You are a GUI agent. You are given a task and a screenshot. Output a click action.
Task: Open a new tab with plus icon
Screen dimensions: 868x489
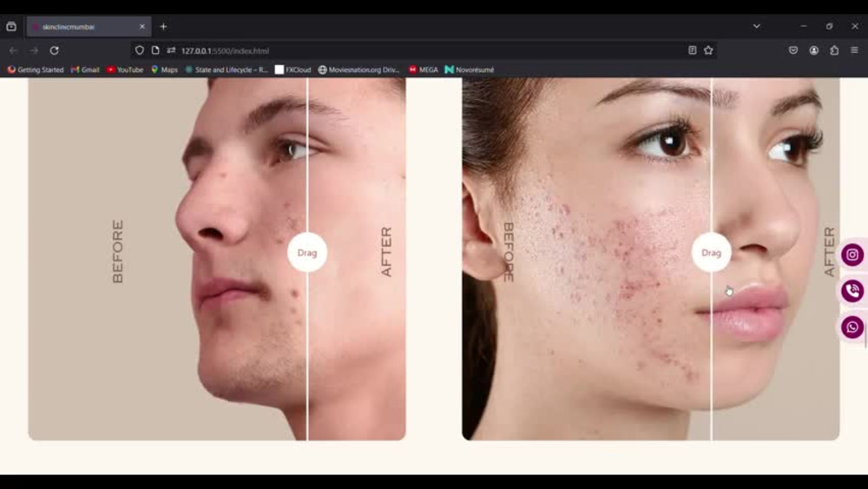[x=163, y=27]
